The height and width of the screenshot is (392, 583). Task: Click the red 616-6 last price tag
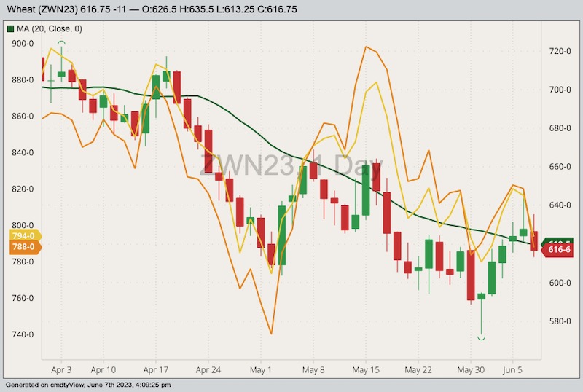pyautogui.click(x=558, y=250)
